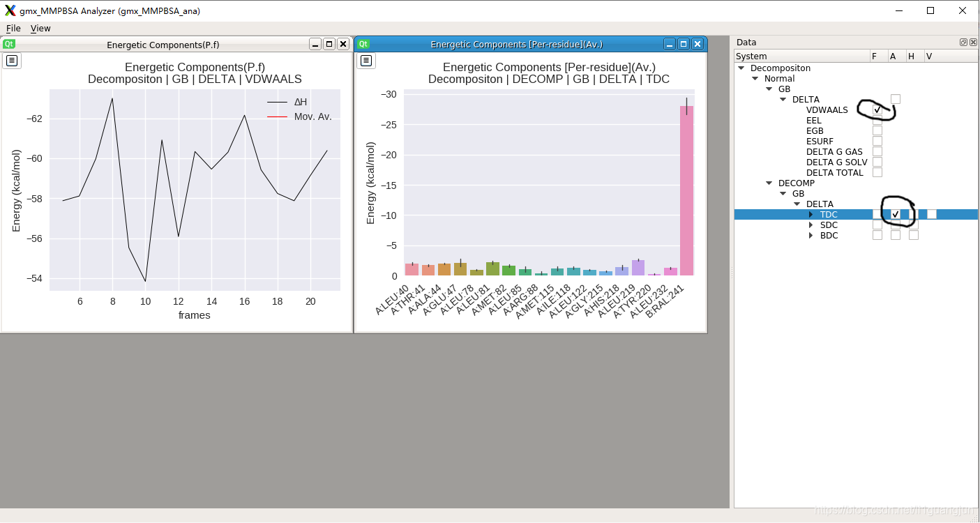
Task: Select the VDWAALS tree row
Action: point(827,109)
